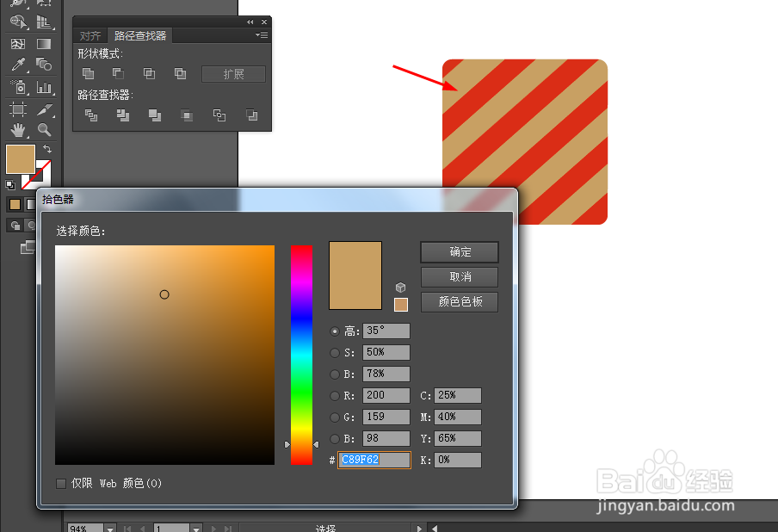Apply Crop pathfinder icon
Screen dimensions: 778x532
[x=187, y=115]
